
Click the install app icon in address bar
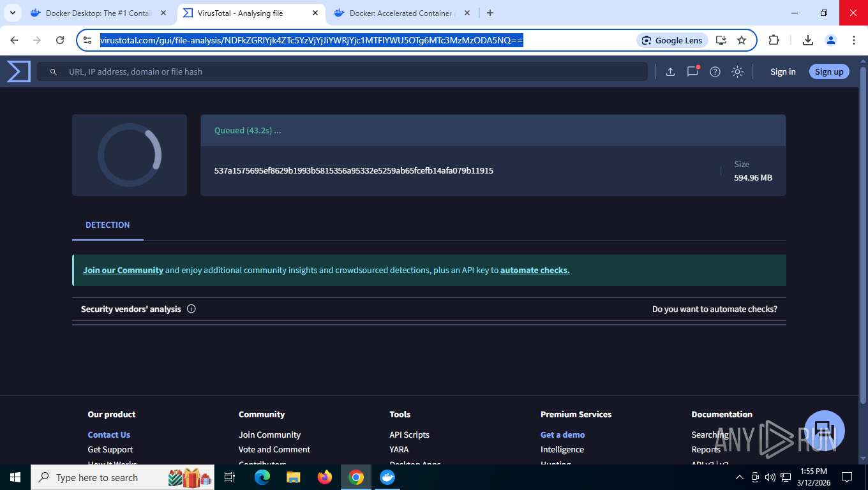pos(721,40)
